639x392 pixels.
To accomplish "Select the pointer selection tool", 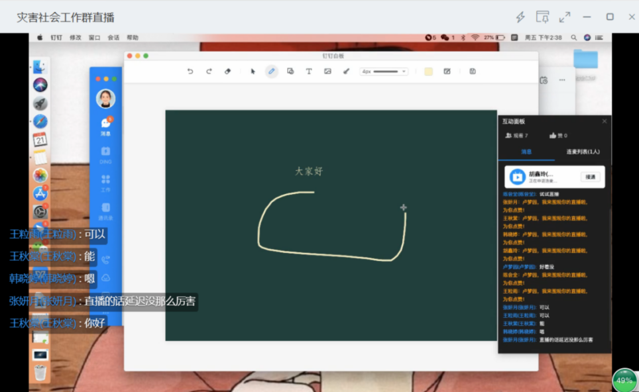I will point(253,71).
